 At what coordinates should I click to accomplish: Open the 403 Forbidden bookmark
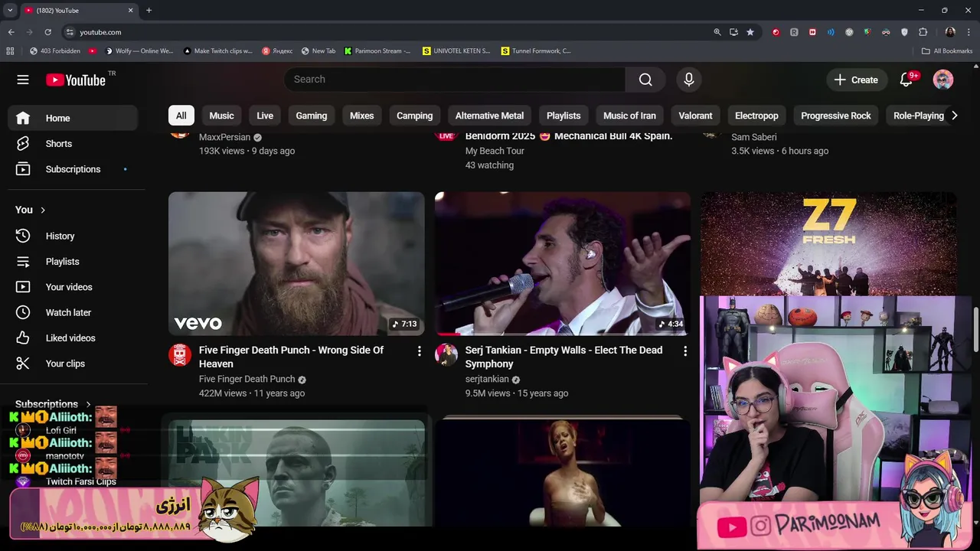point(55,51)
